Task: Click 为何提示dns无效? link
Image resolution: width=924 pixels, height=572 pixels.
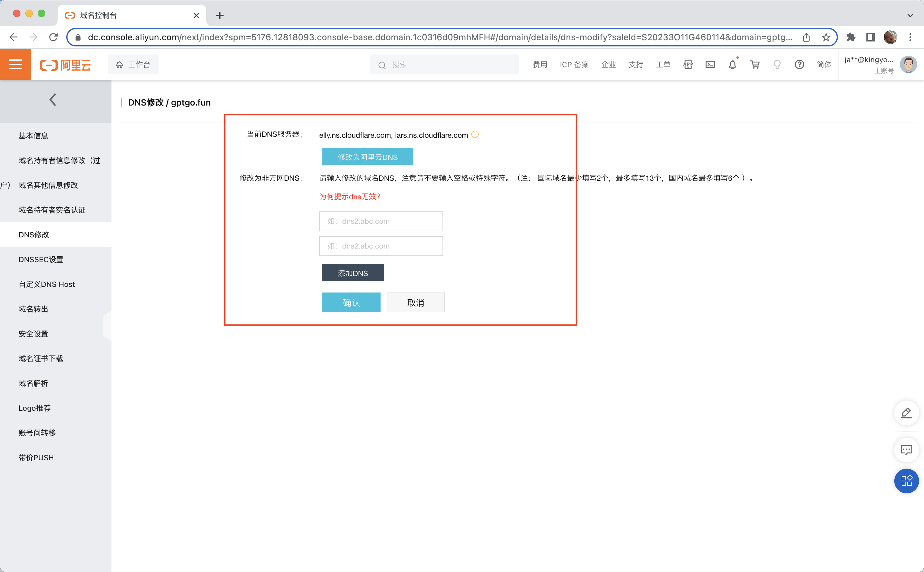Action: pos(350,196)
